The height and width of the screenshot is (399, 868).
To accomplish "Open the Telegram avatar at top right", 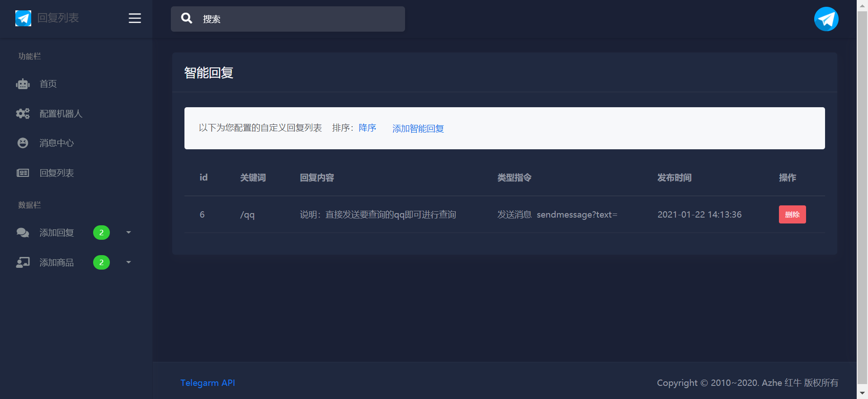I will [x=826, y=19].
